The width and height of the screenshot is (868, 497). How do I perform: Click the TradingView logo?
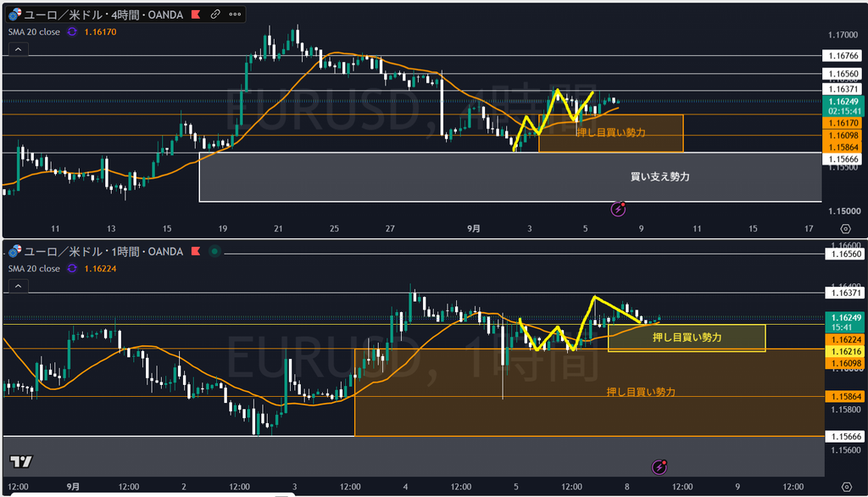pos(21,461)
